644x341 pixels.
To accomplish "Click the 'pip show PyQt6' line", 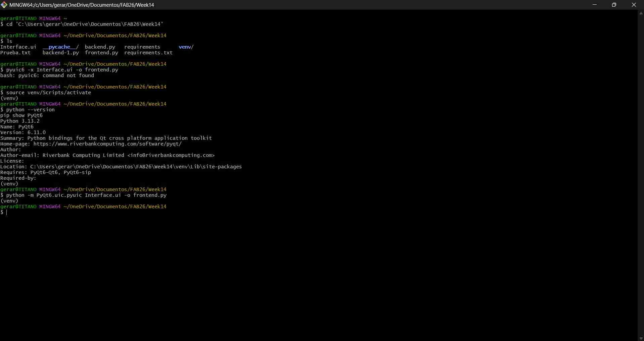I will pyautogui.click(x=21, y=115).
